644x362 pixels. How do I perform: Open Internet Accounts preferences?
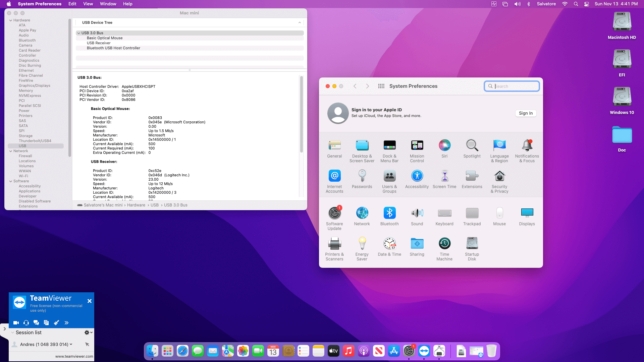click(x=334, y=182)
